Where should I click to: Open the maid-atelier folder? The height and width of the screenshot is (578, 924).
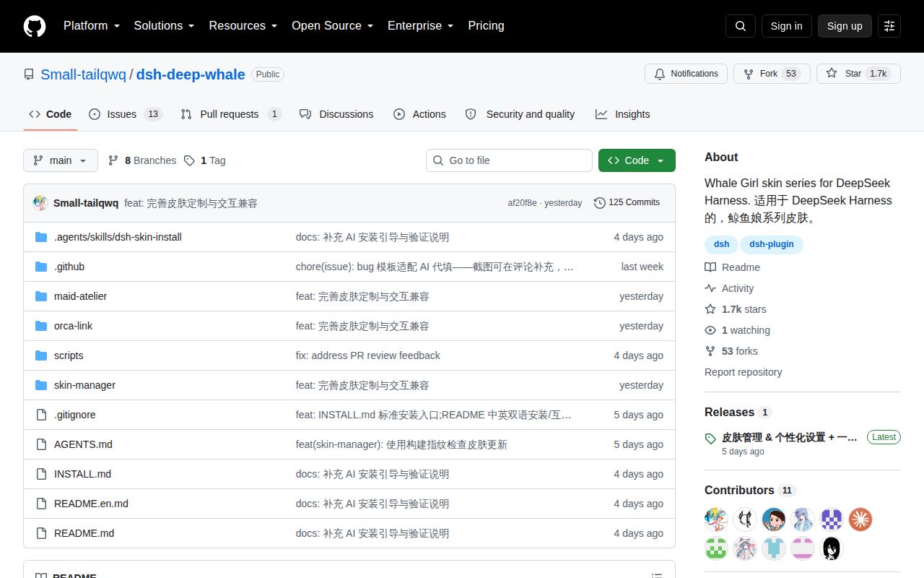point(80,296)
